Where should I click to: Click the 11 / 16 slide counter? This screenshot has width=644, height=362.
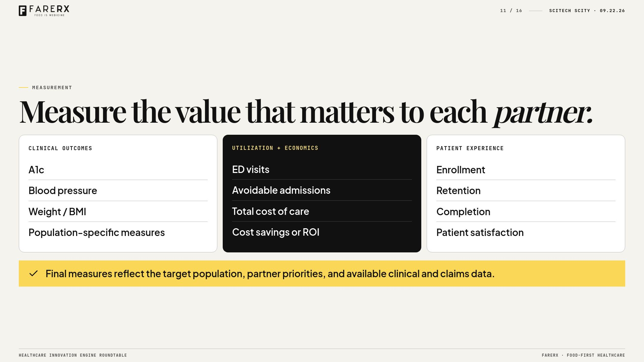511,11
